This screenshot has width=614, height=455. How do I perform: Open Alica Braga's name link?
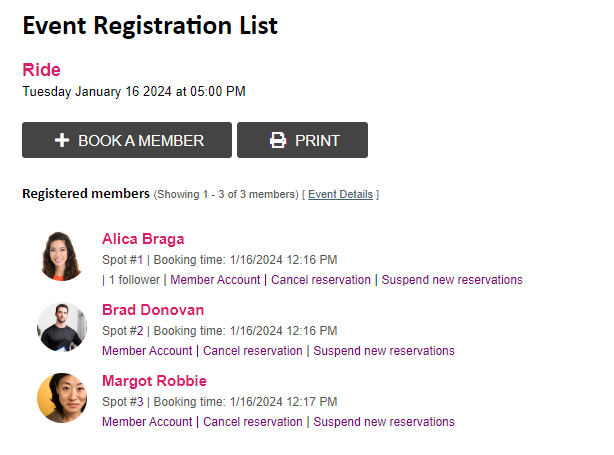(143, 239)
